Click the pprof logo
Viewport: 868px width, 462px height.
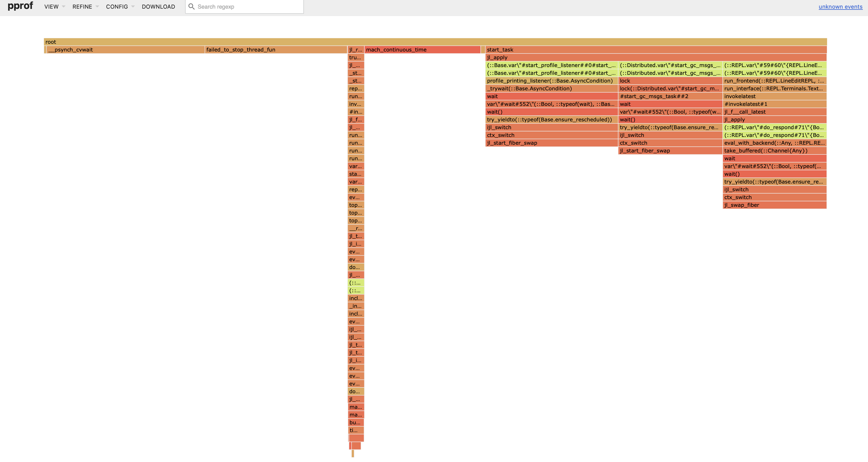pos(20,6)
